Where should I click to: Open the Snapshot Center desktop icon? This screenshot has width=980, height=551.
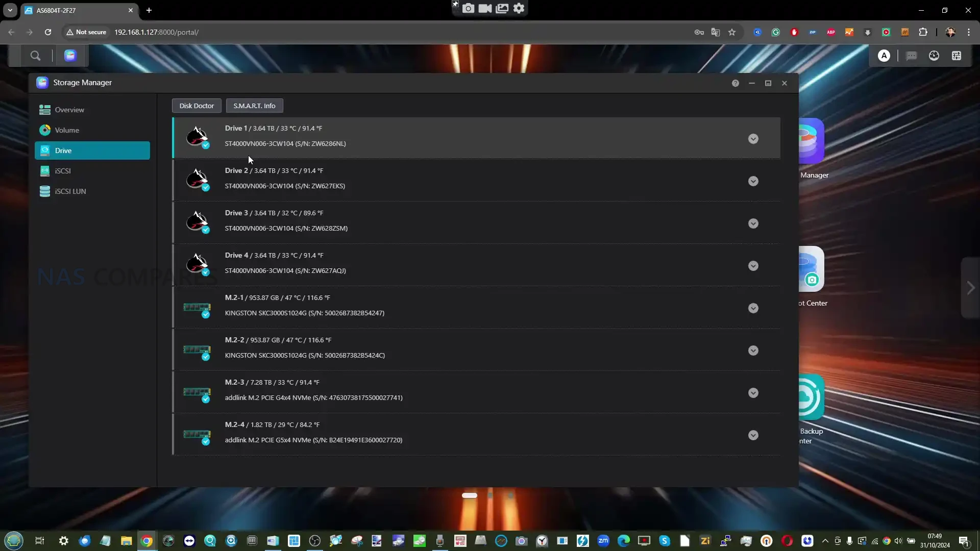pyautogui.click(x=811, y=269)
